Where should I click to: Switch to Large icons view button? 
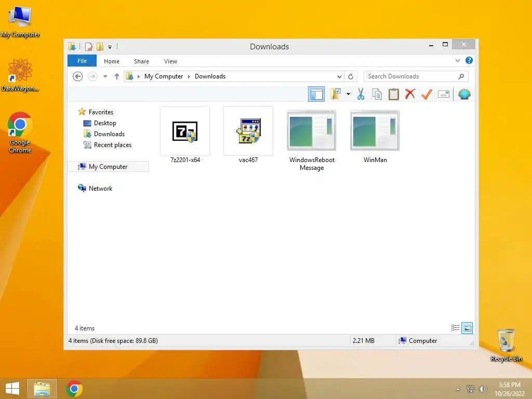(467, 328)
